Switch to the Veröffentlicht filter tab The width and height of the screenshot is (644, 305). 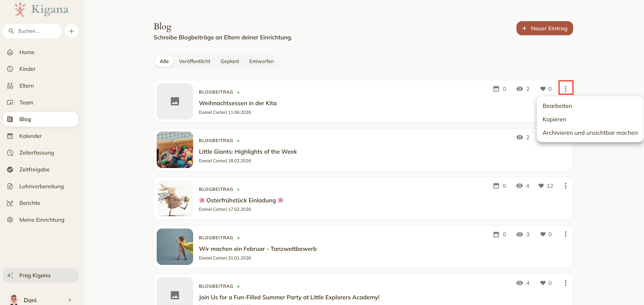[x=194, y=61]
